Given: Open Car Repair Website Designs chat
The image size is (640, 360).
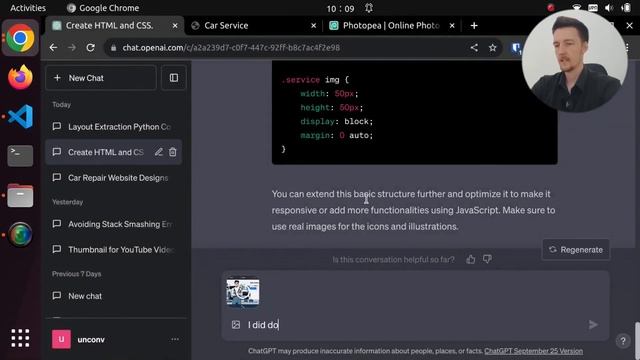Looking at the screenshot, I should click(113, 178).
